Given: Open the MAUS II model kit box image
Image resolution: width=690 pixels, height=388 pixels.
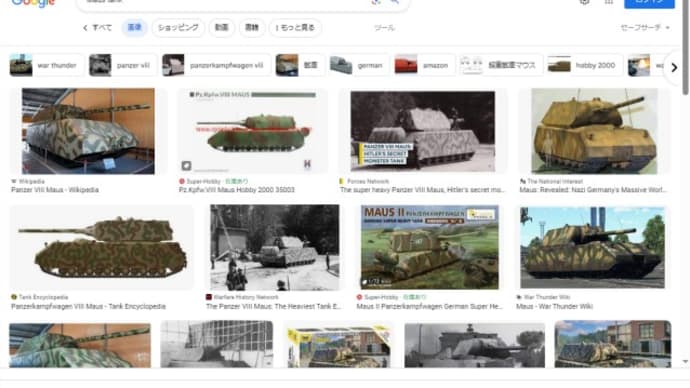Looking at the screenshot, I should 429,248.
